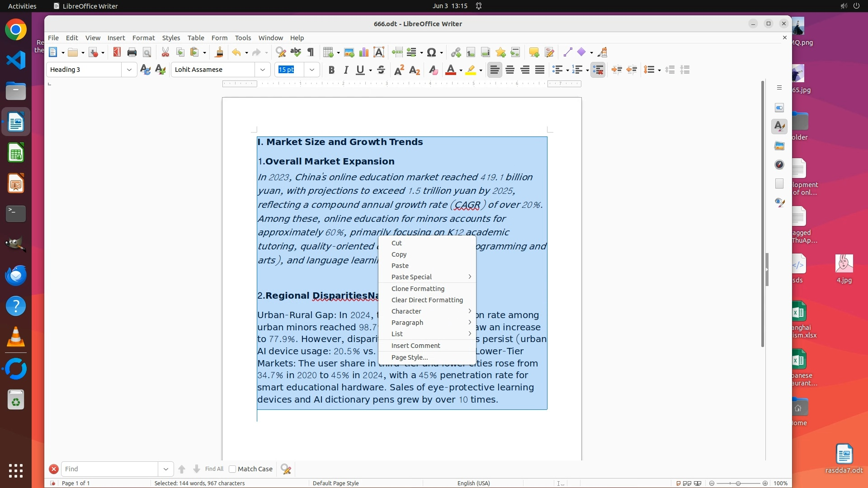Click the Clone Formatting paintbrush icon
The height and width of the screenshot is (488, 868).
coord(219,52)
